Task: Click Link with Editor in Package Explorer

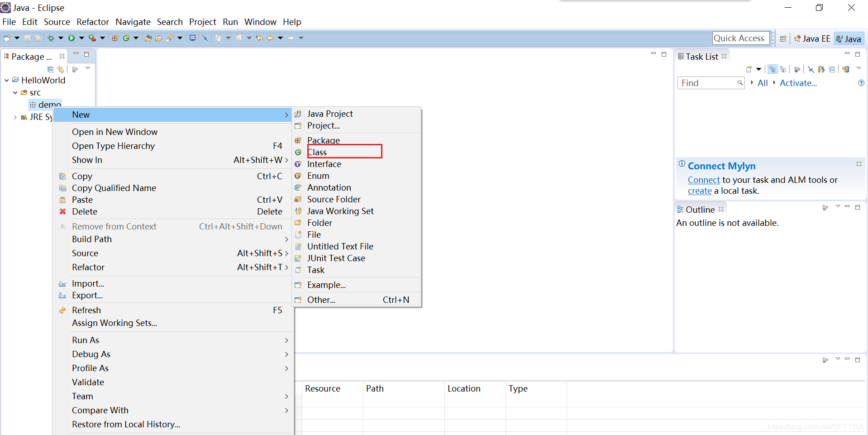Action: pyautogui.click(x=60, y=69)
